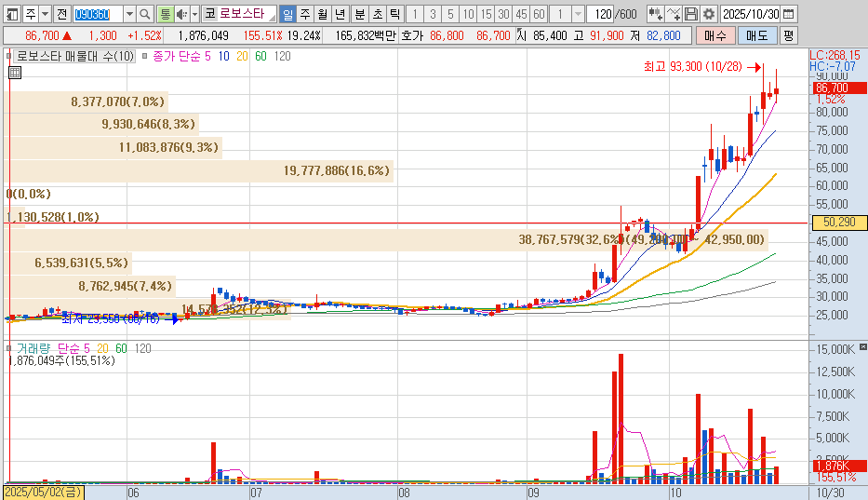The height and width of the screenshot is (500, 868).
Task: Select the 일 daily chart period
Action: click(x=287, y=14)
